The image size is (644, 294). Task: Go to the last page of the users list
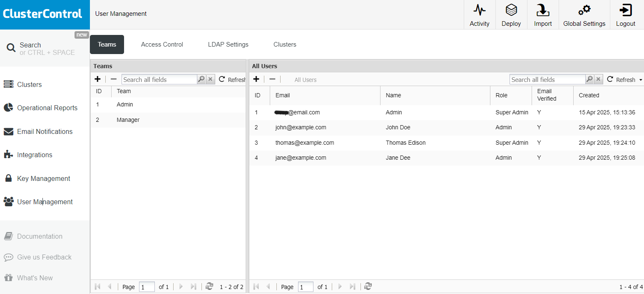coord(353,287)
